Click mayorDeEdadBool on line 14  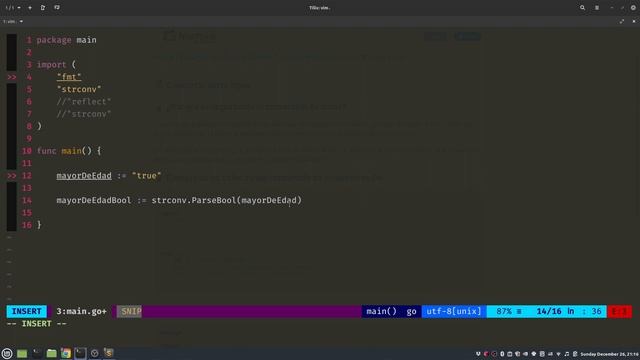coord(94,200)
